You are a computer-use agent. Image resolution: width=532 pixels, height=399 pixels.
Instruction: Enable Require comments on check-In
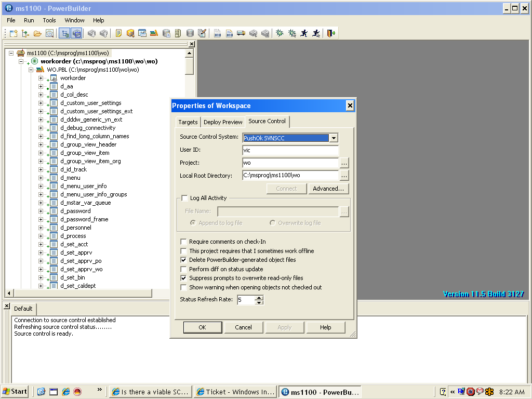click(183, 242)
